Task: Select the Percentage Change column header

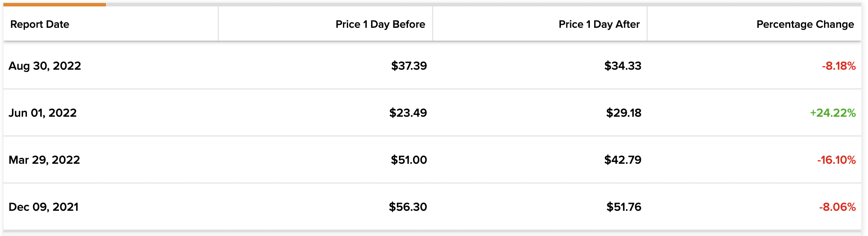Action: coord(805,24)
